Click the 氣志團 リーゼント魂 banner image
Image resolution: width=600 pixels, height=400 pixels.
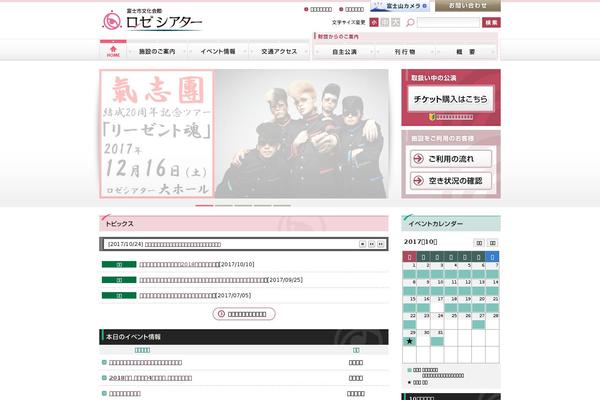coord(244,134)
